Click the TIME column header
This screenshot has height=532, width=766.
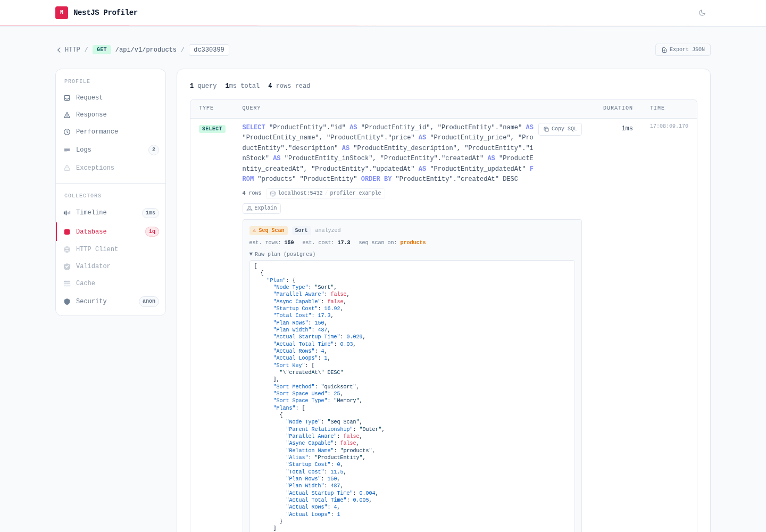[657, 108]
